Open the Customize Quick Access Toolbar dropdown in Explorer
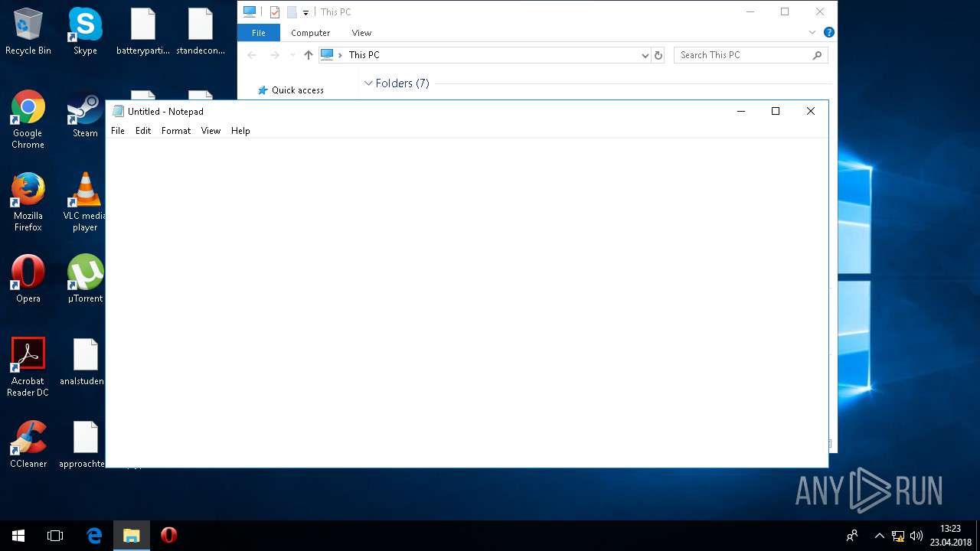 pos(305,12)
